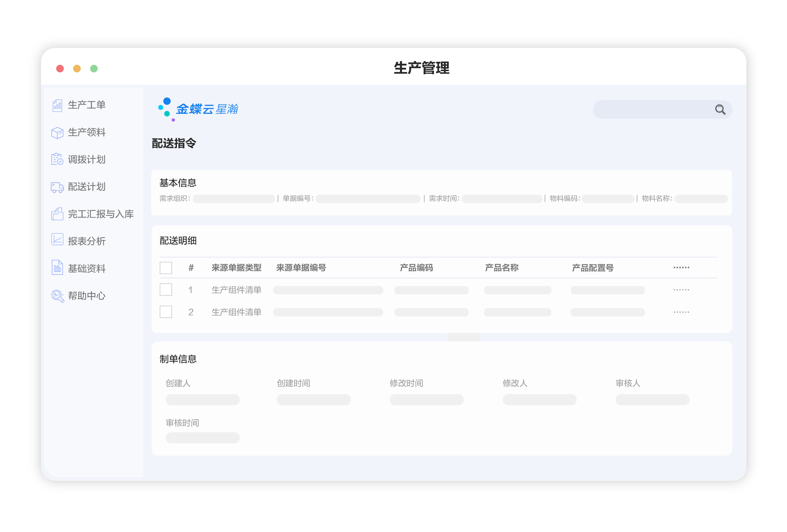This screenshot has width=787, height=532.
Task: Click the search magnifier icon
Action: 720,109
